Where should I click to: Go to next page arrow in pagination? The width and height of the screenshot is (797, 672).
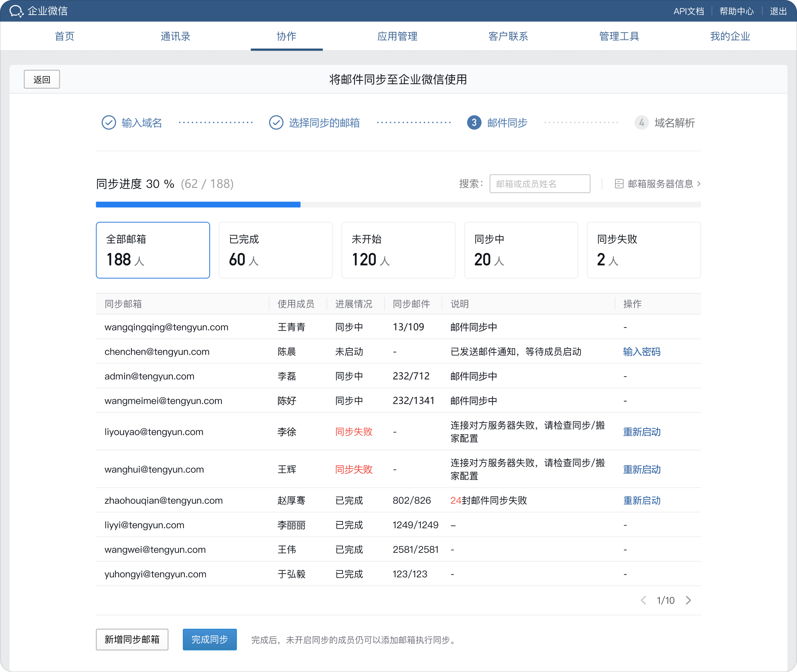[x=689, y=600]
